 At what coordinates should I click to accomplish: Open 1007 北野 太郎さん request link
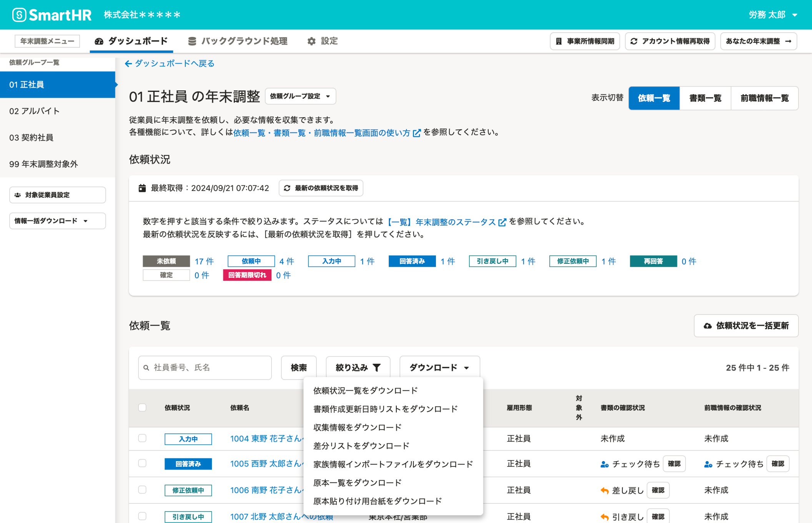pos(281,517)
